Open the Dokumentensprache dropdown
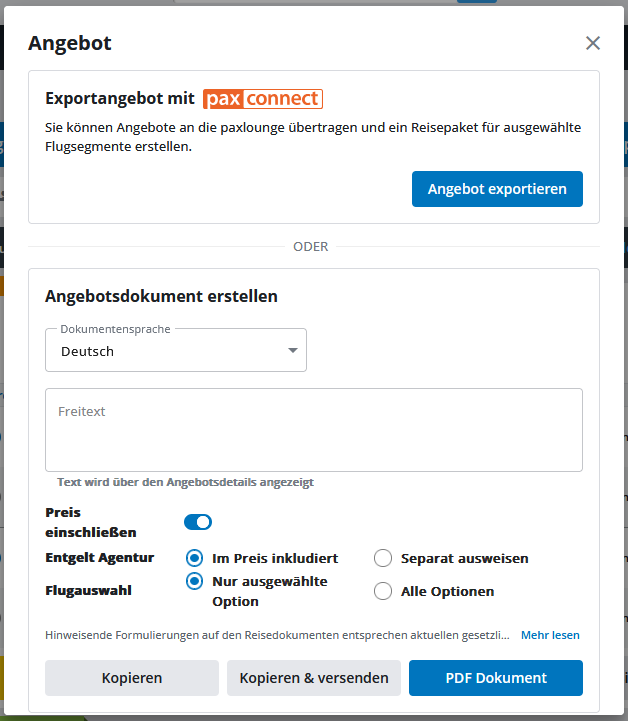This screenshot has height=721, width=628. click(x=176, y=351)
